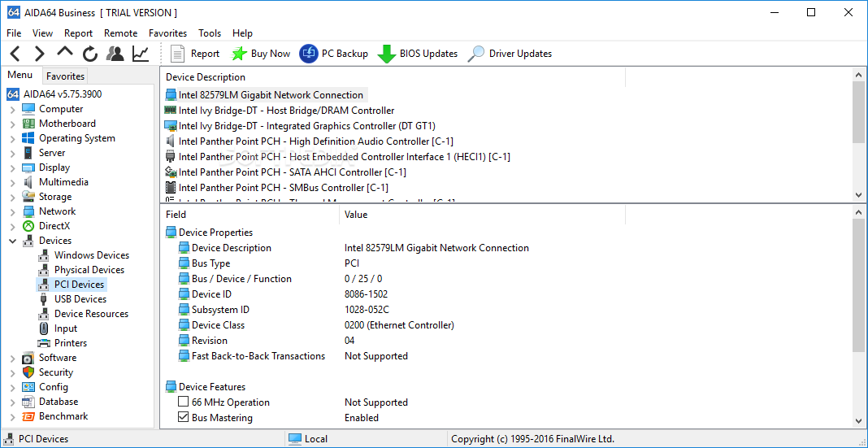Select Security in the tree
The image size is (868, 448).
coord(48,372)
